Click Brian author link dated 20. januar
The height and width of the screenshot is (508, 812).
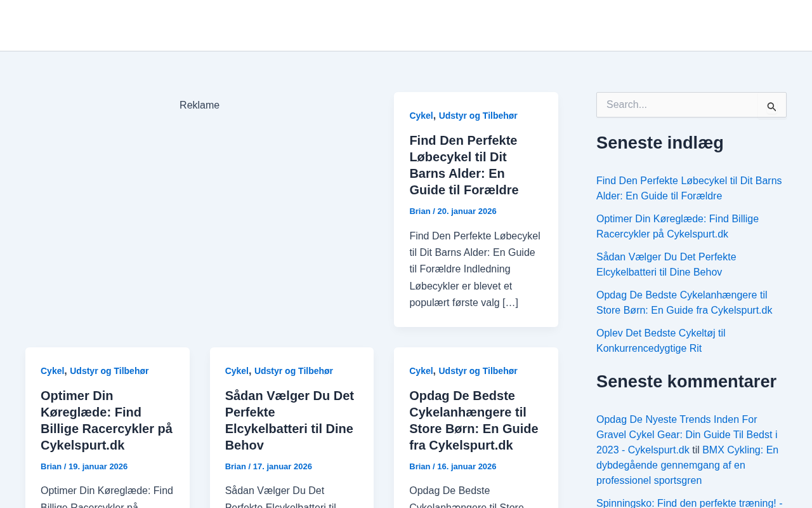click(x=419, y=211)
